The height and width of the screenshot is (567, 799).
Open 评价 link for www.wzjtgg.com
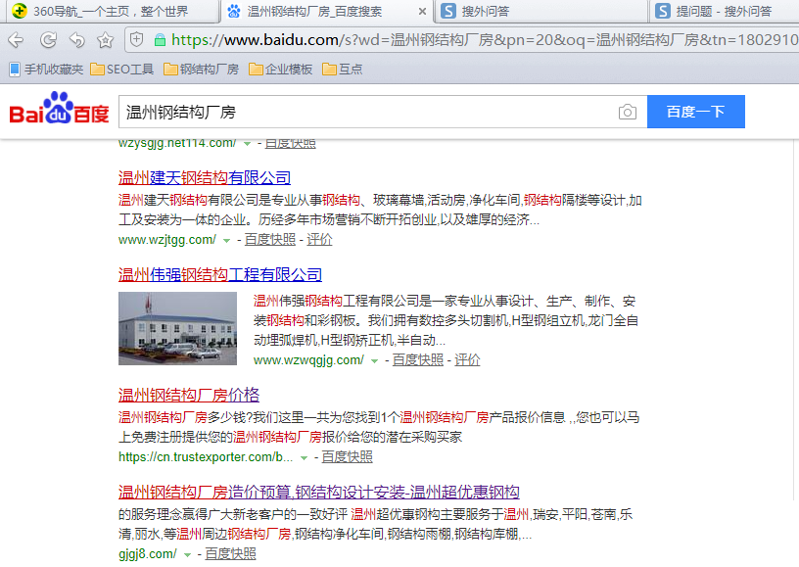click(x=319, y=239)
